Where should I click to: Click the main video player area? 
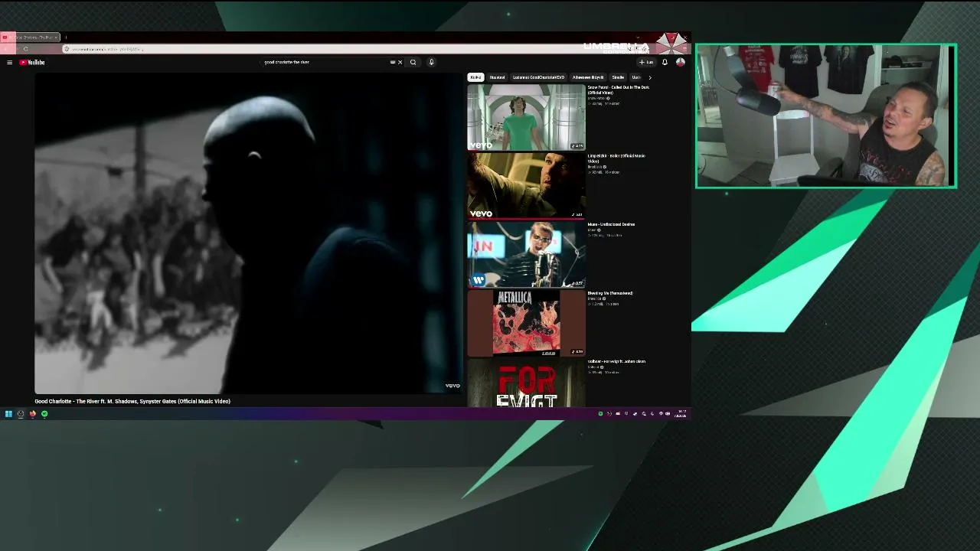(x=249, y=233)
